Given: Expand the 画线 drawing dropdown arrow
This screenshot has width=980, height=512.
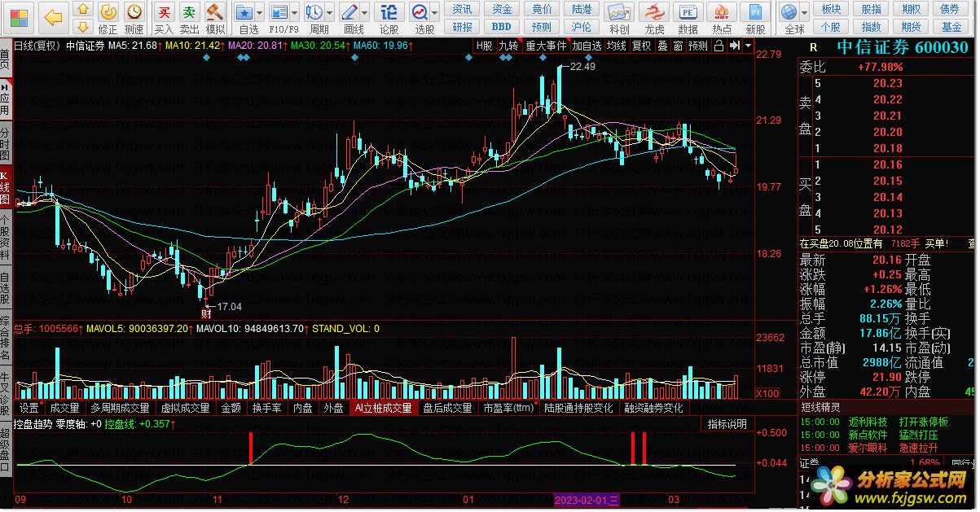Looking at the screenshot, I should [363, 13].
